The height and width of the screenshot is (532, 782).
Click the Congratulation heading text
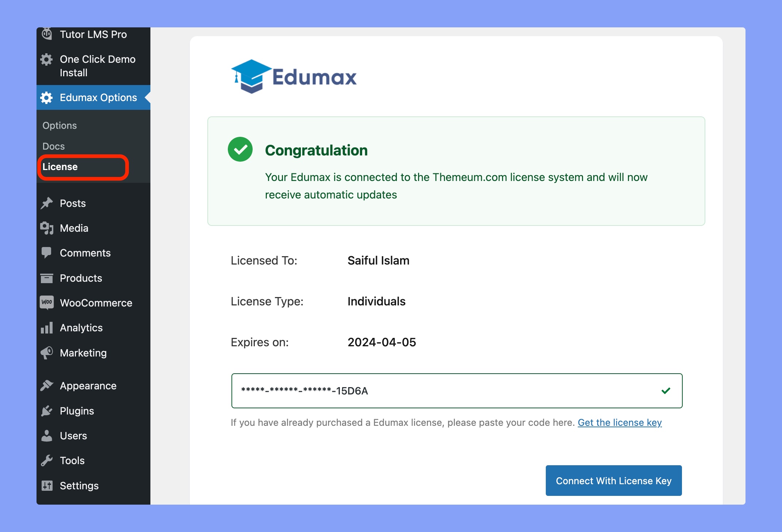coord(316,150)
